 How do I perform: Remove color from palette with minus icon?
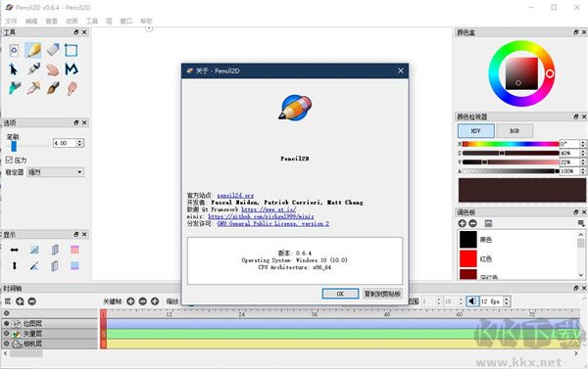[473, 223]
